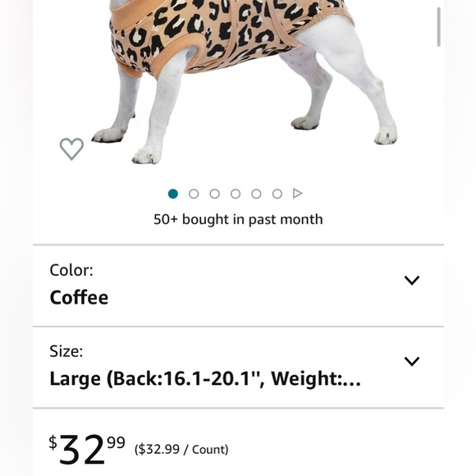Expand the Size chevron arrow
Screen dimensions: 476x476
tap(412, 361)
